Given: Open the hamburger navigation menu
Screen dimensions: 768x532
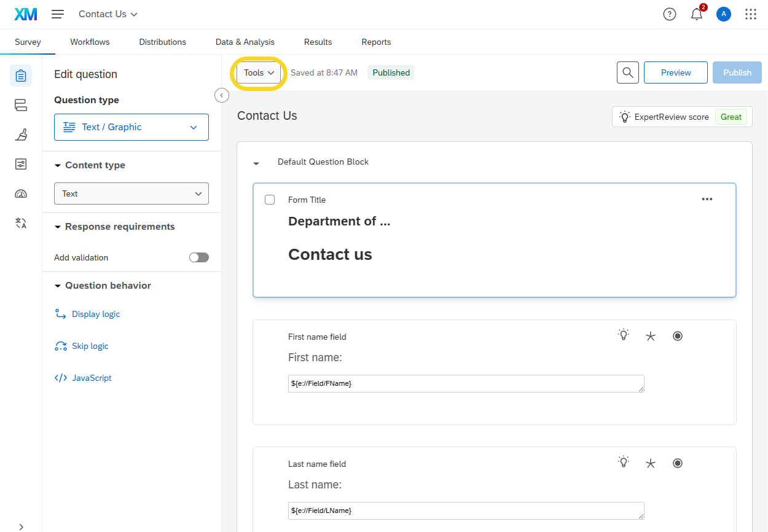Looking at the screenshot, I should click(x=58, y=14).
